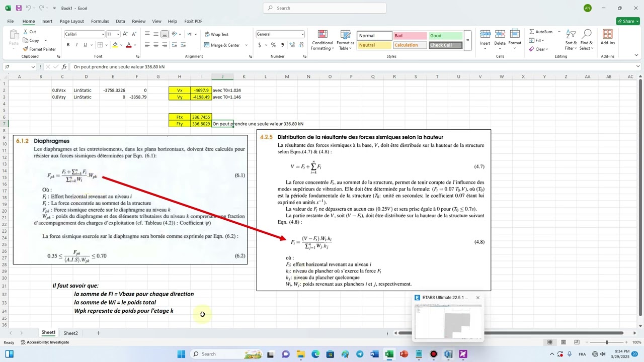
Task: Switch to Page Layout view in status bar
Action: [x=562, y=342]
